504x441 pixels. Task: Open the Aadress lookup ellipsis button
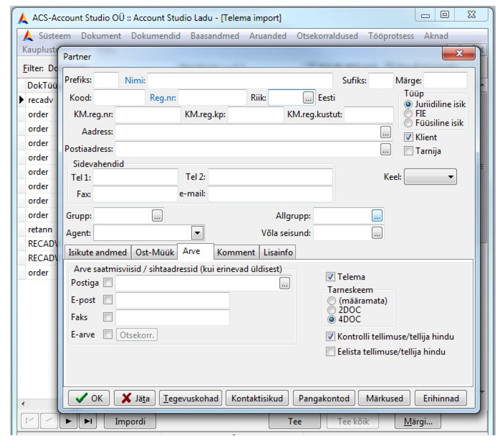point(385,132)
